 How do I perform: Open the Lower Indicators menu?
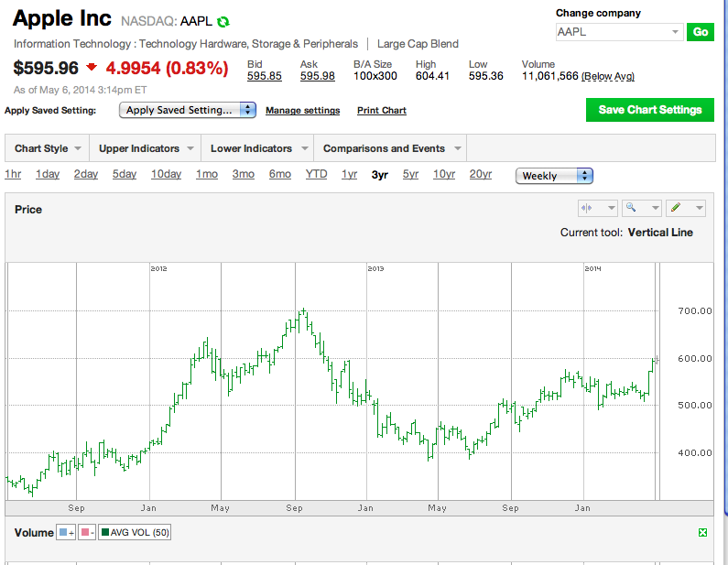pos(258,148)
